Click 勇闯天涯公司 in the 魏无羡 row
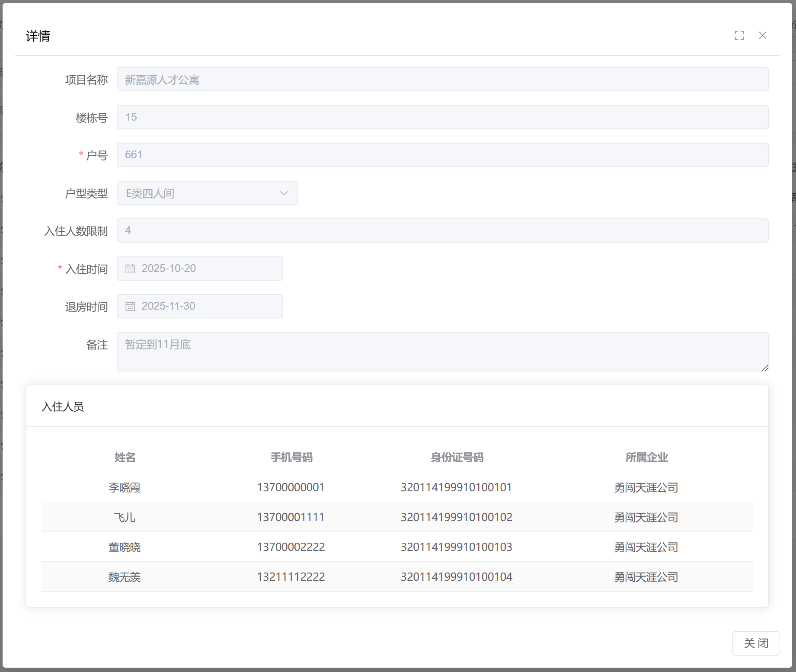This screenshot has width=796, height=672. pos(646,577)
